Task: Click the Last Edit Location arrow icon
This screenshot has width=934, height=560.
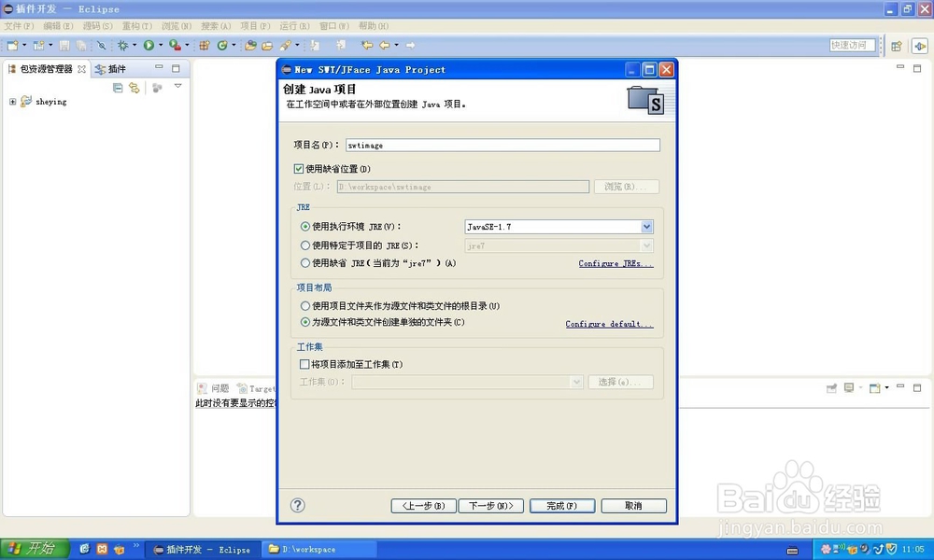Action: click(x=367, y=45)
